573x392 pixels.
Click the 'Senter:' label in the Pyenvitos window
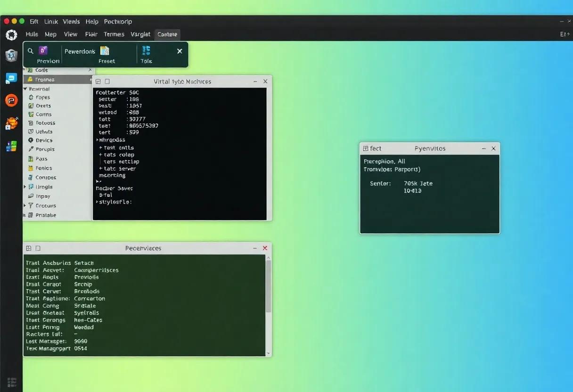tap(381, 184)
